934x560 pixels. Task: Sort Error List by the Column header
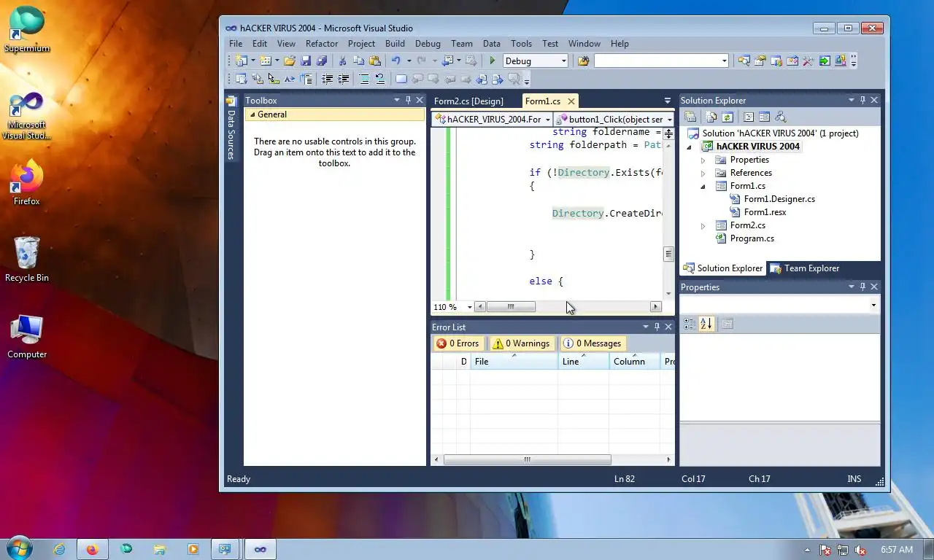634,361
